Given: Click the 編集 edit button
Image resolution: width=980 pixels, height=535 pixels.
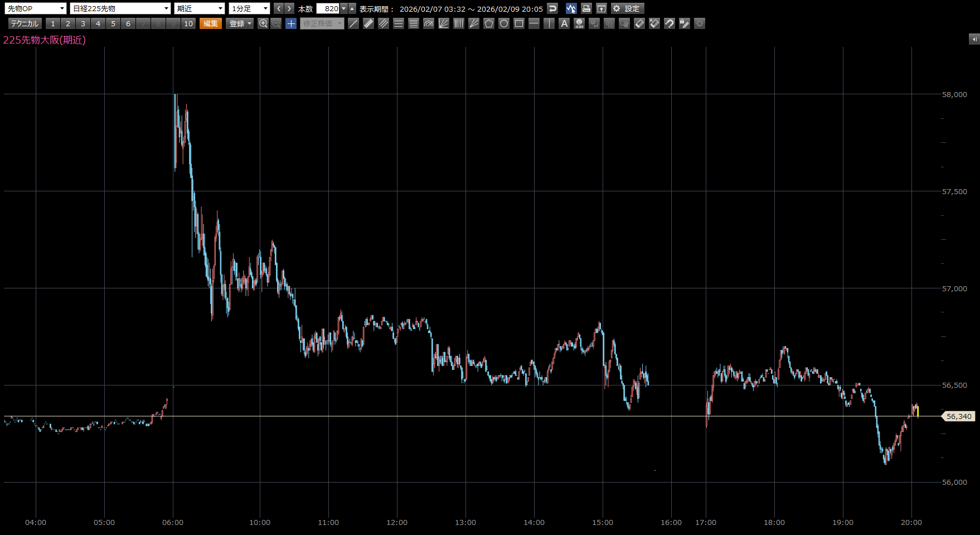Looking at the screenshot, I should (211, 23).
